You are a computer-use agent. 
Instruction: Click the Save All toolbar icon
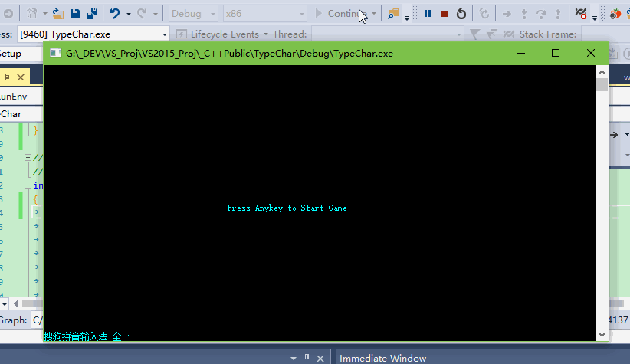point(91,14)
